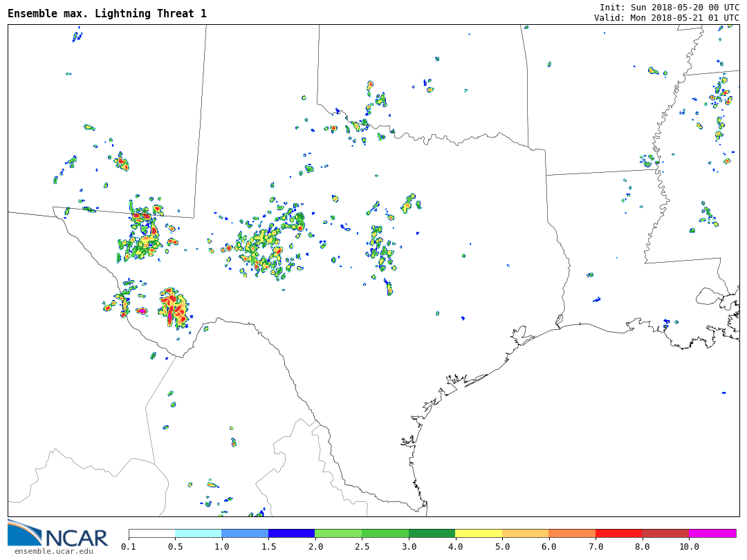Click the dark red swatch between 8.0 and 10.0
747x560 pixels.
pyautogui.click(x=665, y=534)
